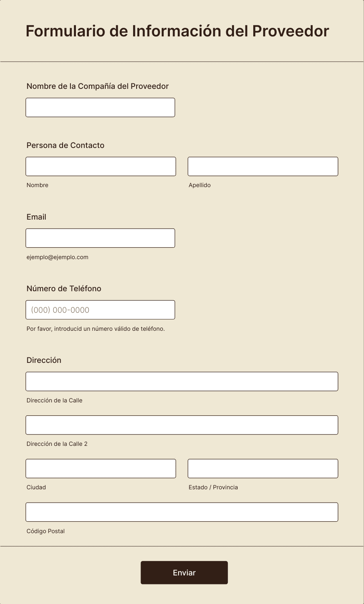The image size is (364, 604).
Task: Click the Número de Teléfono label text
Action: pos(64,288)
